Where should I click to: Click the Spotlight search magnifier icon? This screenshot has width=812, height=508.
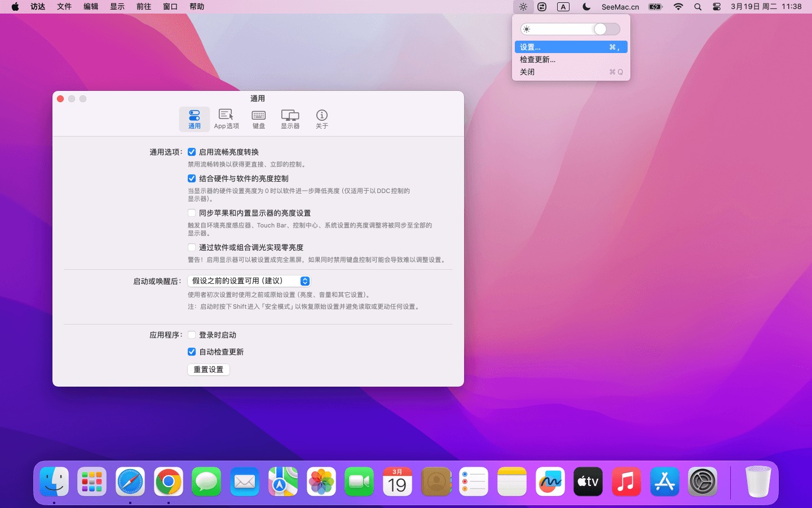pos(698,7)
